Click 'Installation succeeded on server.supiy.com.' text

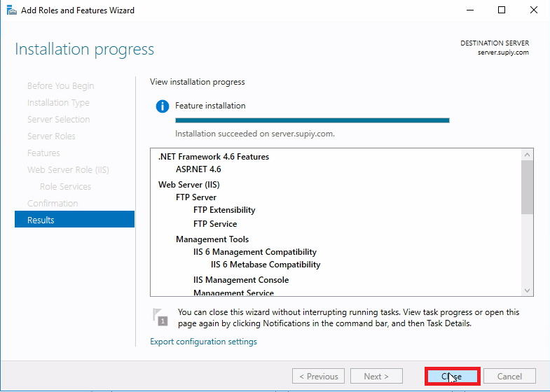[x=255, y=134]
